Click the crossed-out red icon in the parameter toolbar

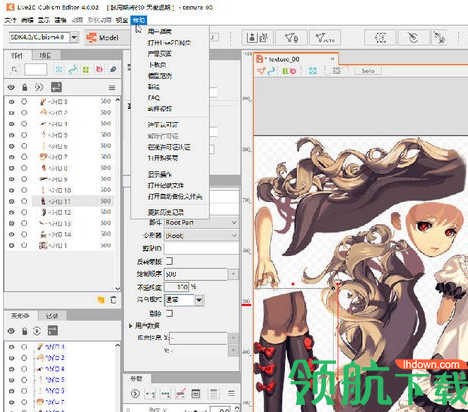pos(181,394)
